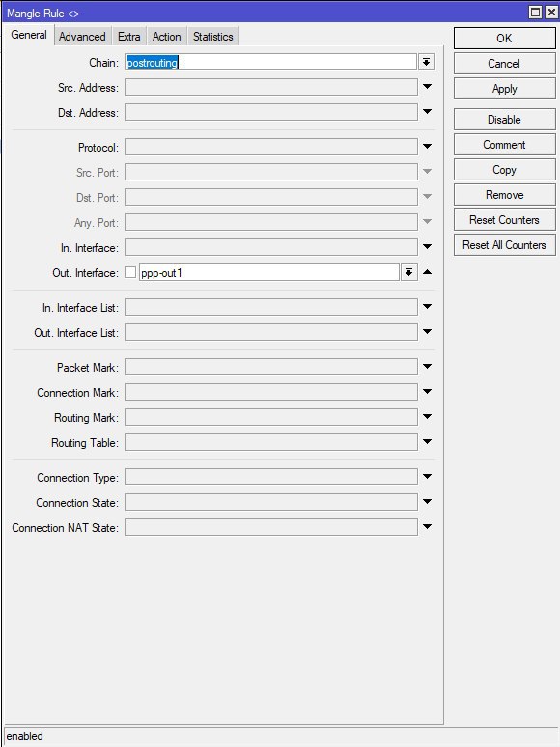Click the Src. Address empty field
This screenshot has height=747, width=560.
pos(271,87)
